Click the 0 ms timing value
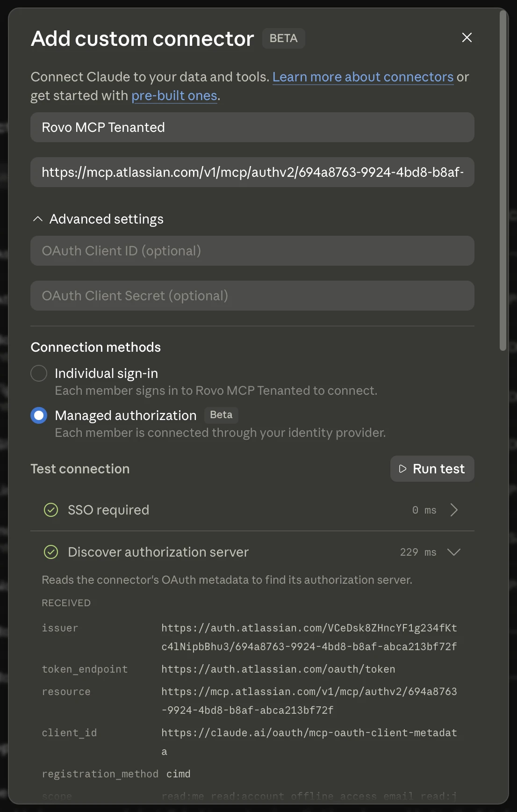The height and width of the screenshot is (812, 517). pyautogui.click(x=424, y=510)
